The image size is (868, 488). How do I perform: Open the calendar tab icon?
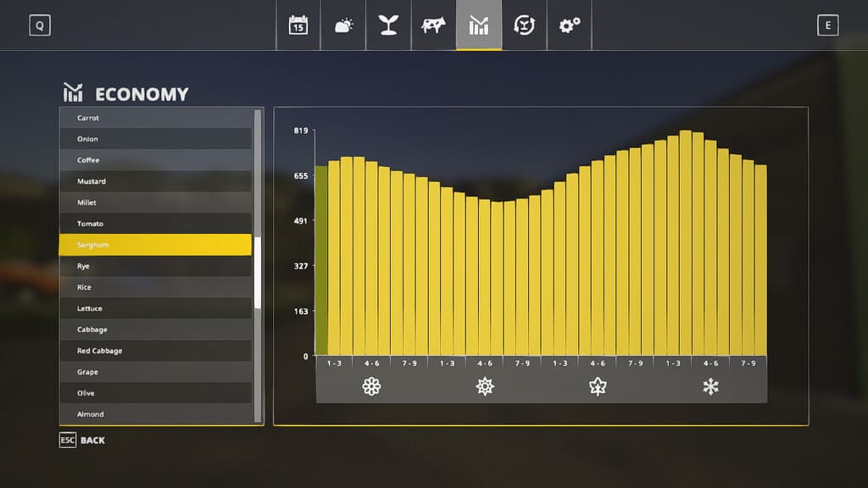(x=298, y=25)
